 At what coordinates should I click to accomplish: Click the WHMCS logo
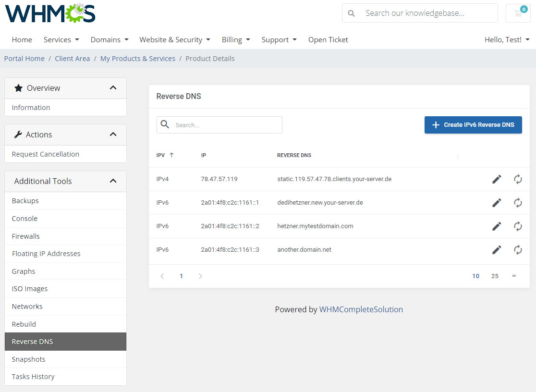click(49, 14)
